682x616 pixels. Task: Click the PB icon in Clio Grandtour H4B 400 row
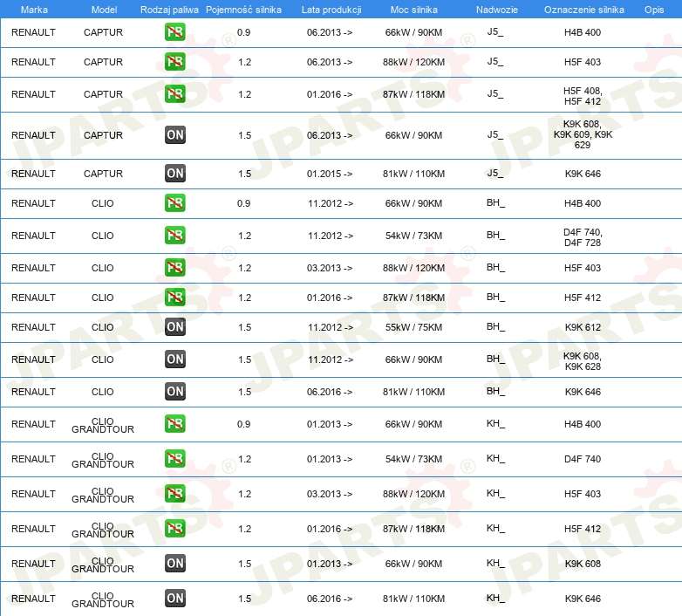[x=174, y=424]
